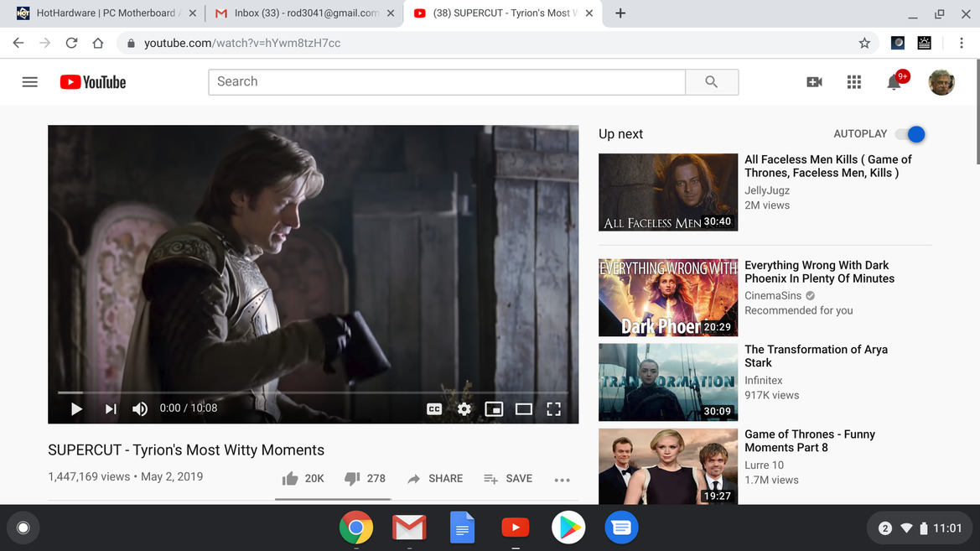Open the system status tray clock
The width and height of the screenshot is (980, 551).
pyautogui.click(x=919, y=528)
